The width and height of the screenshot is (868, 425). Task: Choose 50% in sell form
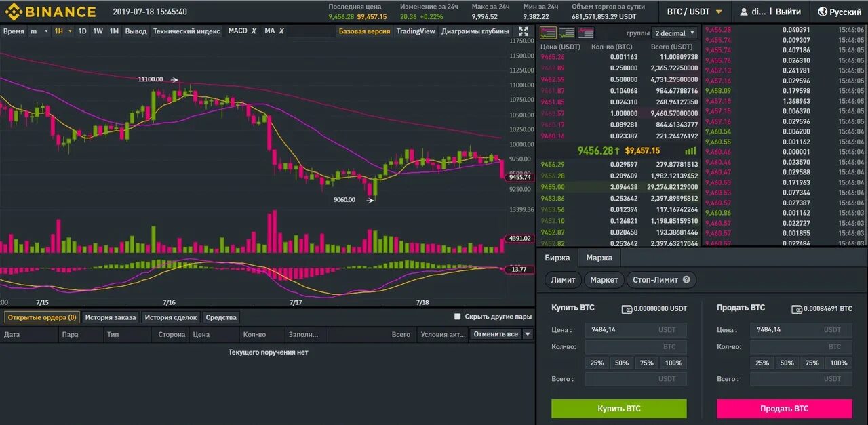click(787, 363)
